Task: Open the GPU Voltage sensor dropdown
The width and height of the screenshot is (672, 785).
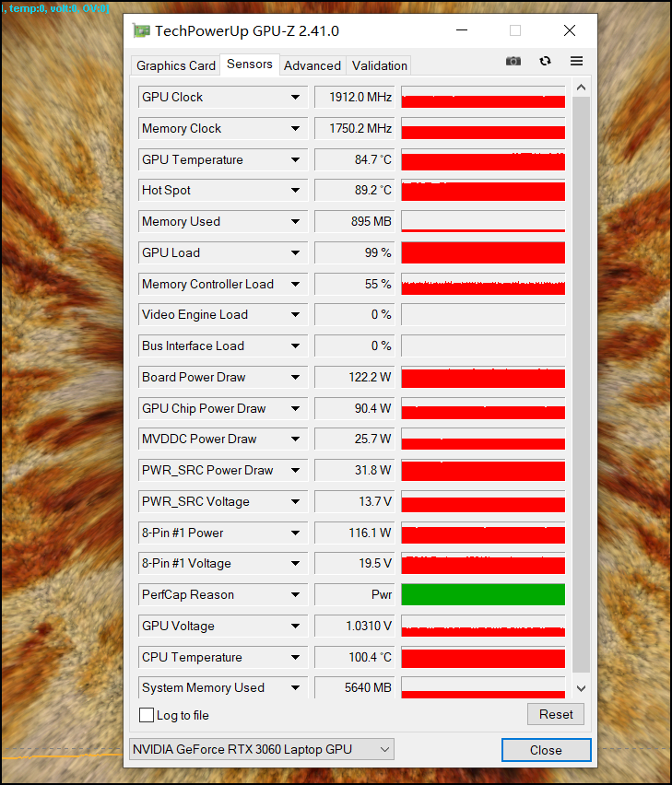Action: (295, 626)
